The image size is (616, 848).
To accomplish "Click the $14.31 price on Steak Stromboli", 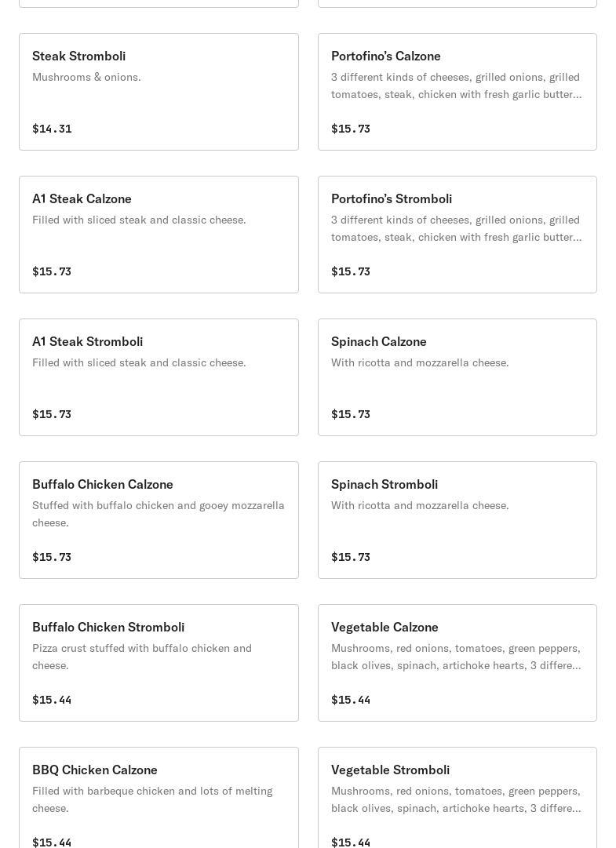I will point(52,129).
